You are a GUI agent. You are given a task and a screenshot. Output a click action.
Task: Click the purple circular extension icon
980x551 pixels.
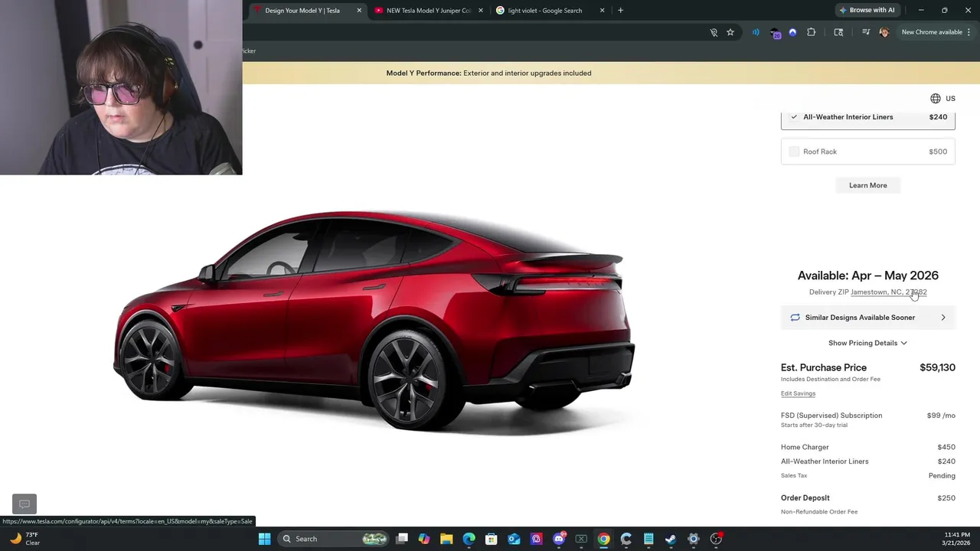pyautogui.click(x=792, y=32)
